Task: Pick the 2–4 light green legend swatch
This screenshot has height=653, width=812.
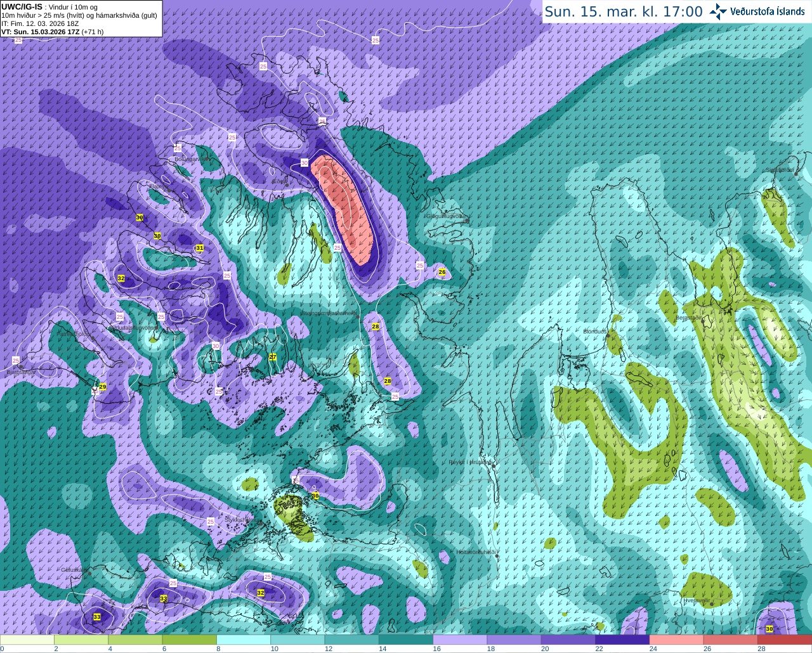Action: click(81, 640)
